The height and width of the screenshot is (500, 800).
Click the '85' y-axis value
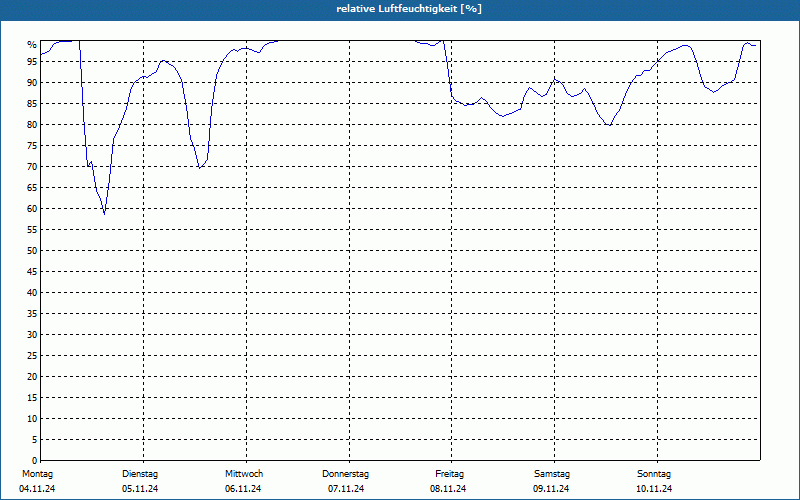click(32, 104)
